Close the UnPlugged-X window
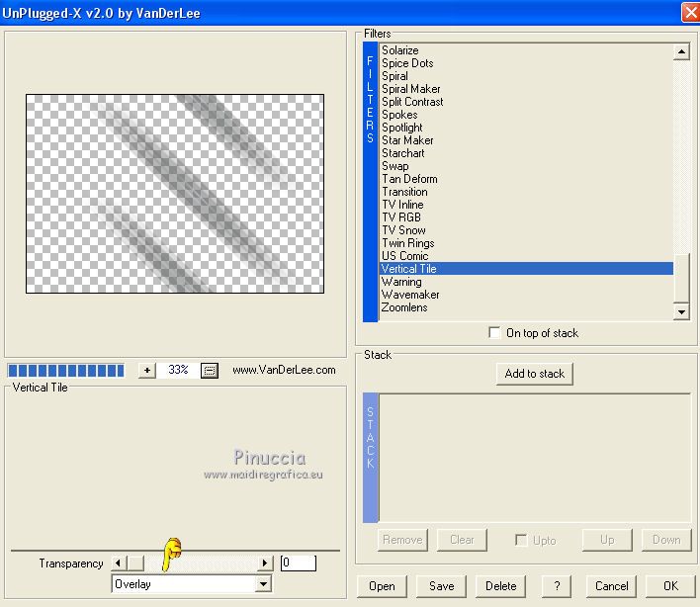Viewport: 700px width, 607px height. pos(690,13)
